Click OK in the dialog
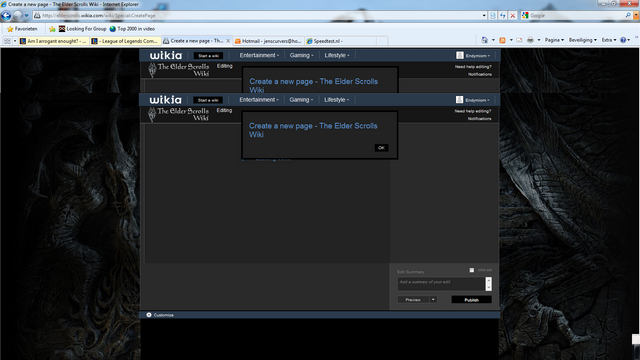Image resolution: width=640 pixels, height=360 pixels. (381, 148)
